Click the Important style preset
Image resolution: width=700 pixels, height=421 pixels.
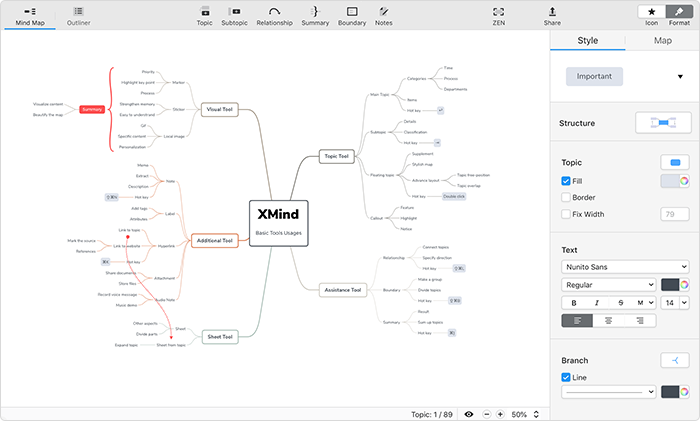(x=594, y=76)
